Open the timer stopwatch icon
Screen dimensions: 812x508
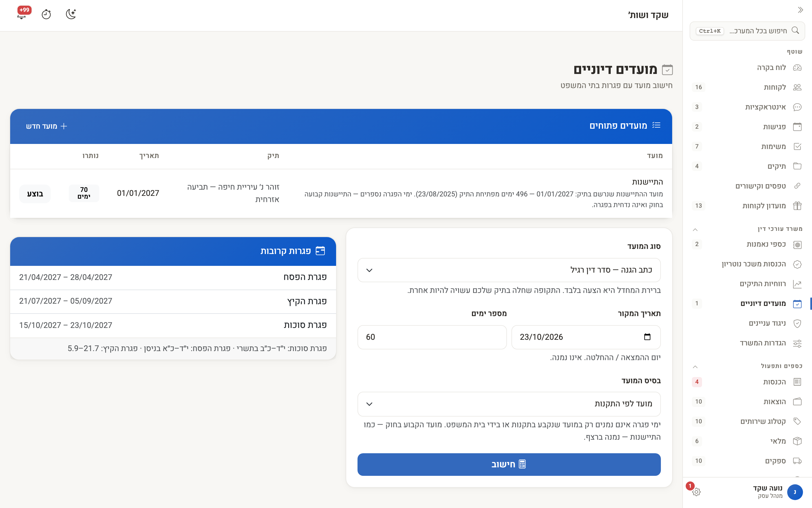(46, 14)
